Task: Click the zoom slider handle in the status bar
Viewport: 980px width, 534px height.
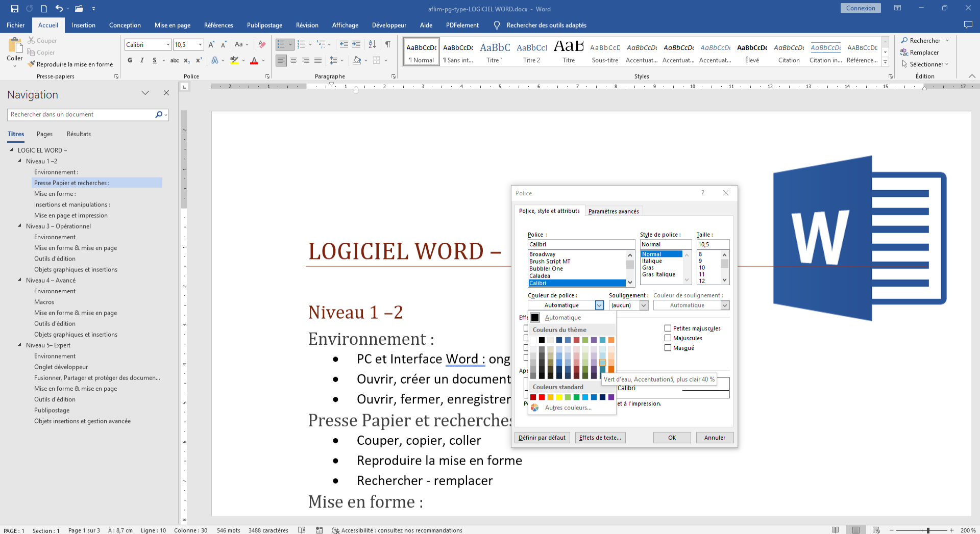Action: (x=928, y=530)
